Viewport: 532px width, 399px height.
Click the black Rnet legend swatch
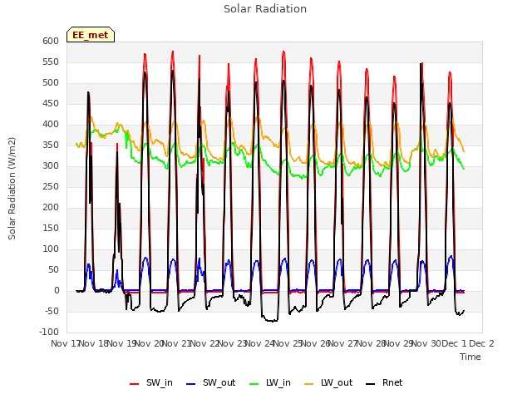[x=371, y=384]
